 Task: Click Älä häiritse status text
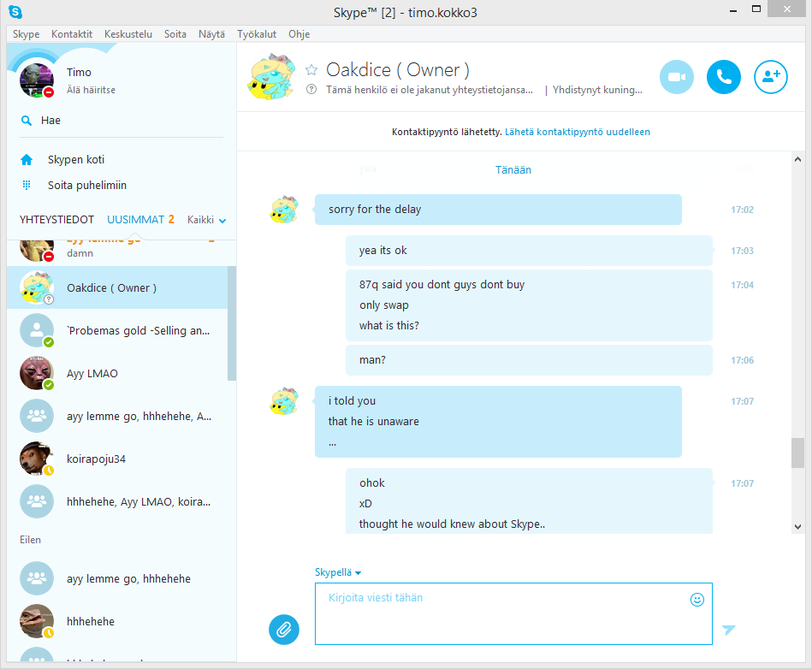pyautogui.click(x=92, y=90)
